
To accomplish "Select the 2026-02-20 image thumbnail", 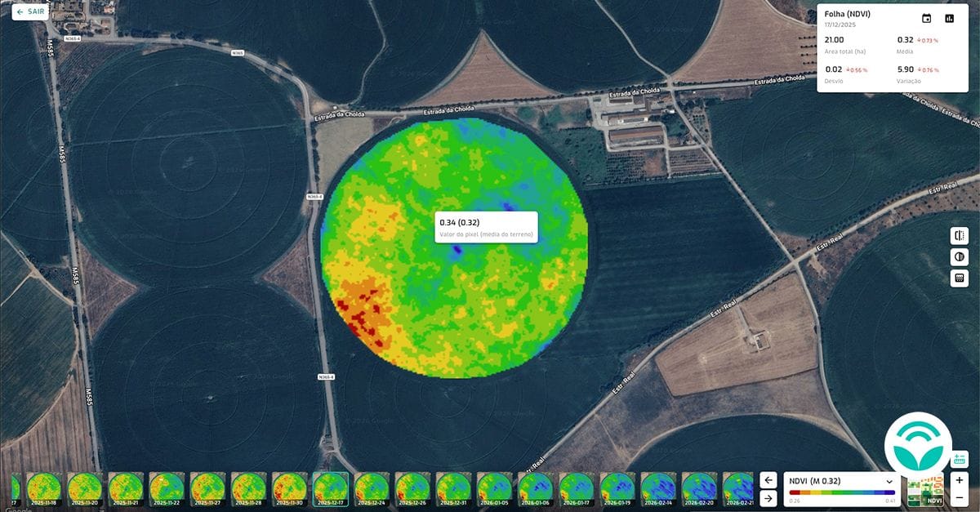I will coord(699,489).
